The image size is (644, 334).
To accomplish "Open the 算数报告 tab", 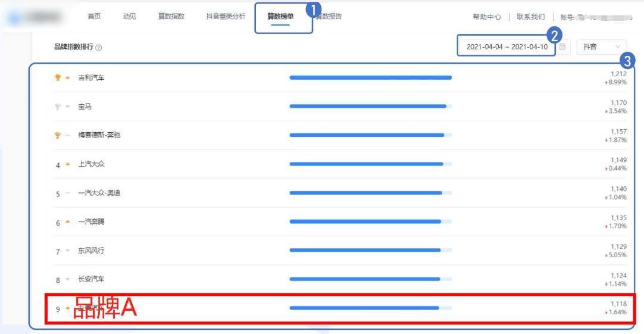I will pyautogui.click(x=329, y=17).
